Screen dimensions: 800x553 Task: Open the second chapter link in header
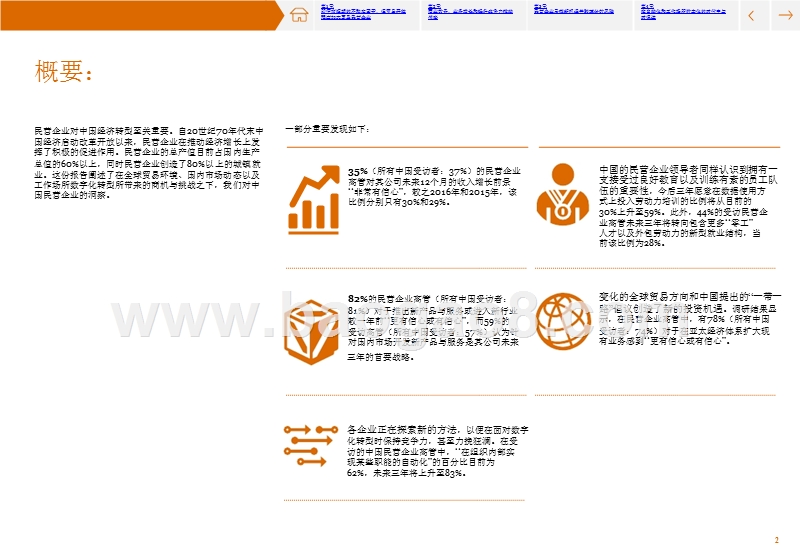pos(470,13)
